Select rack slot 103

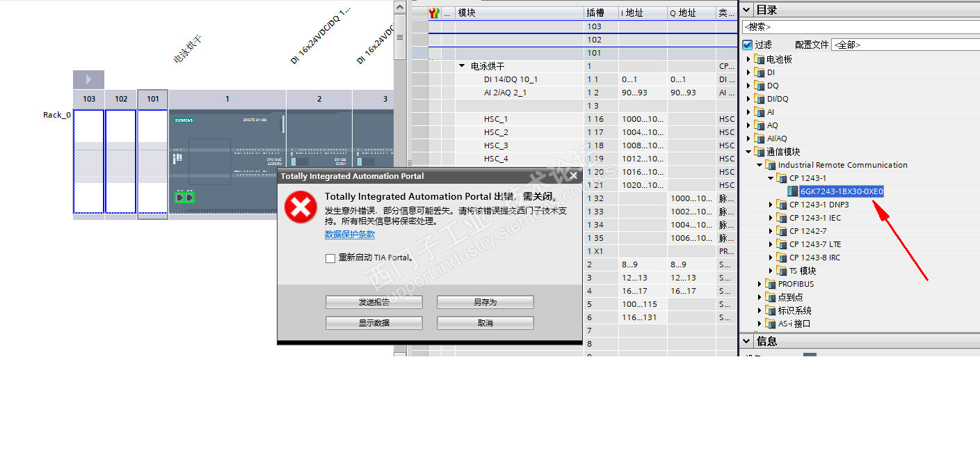[x=89, y=161]
